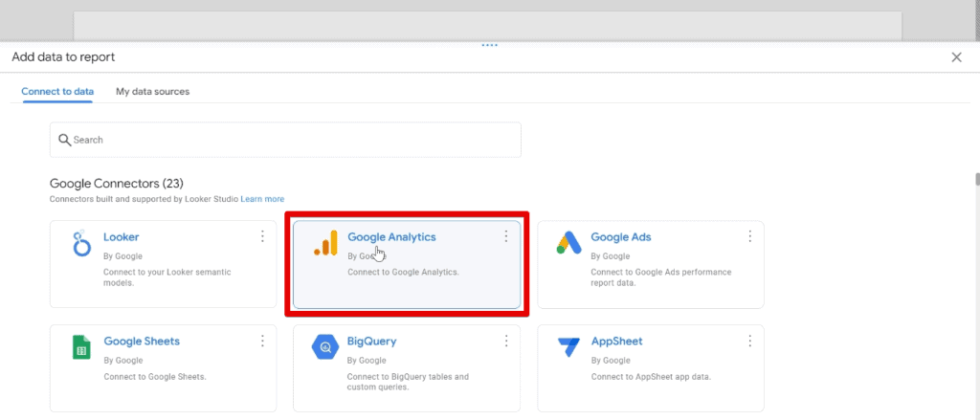Open BigQuery card three-dot menu

(x=506, y=341)
